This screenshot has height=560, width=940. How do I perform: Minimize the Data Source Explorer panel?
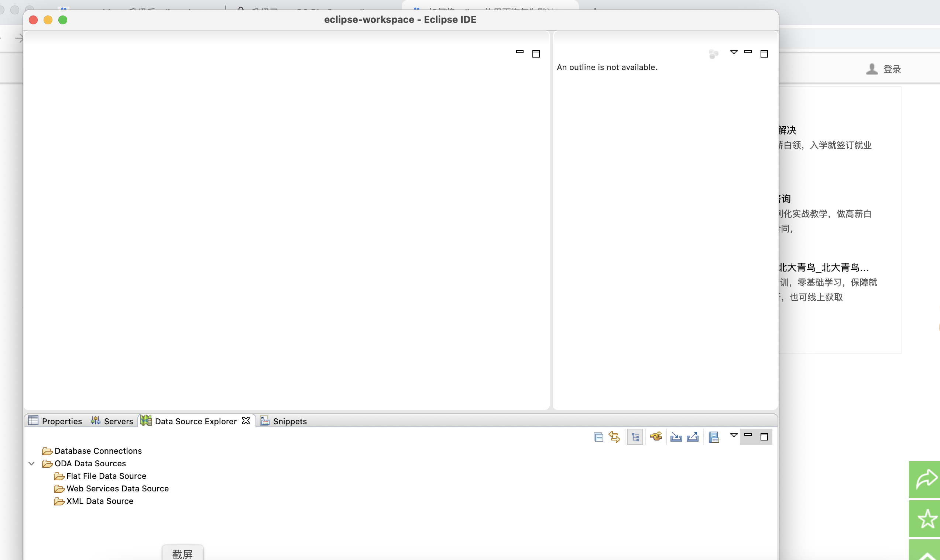click(x=748, y=435)
